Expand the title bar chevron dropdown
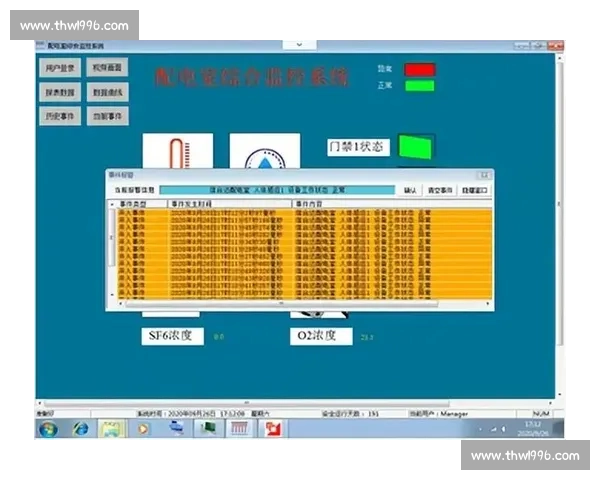The height and width of the screenshot is (480, 600). (x=299, y=45)
